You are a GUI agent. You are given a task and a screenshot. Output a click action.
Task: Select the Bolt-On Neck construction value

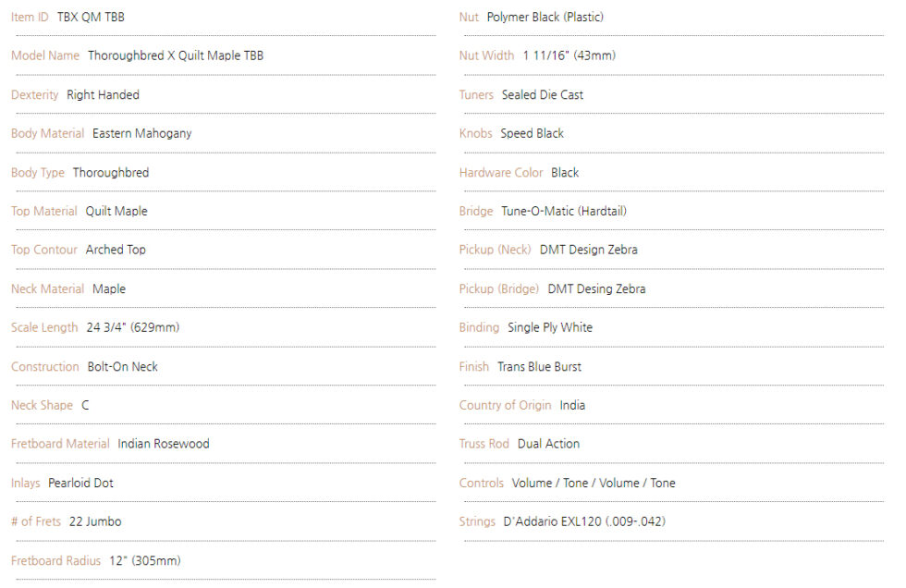point(122,366)
